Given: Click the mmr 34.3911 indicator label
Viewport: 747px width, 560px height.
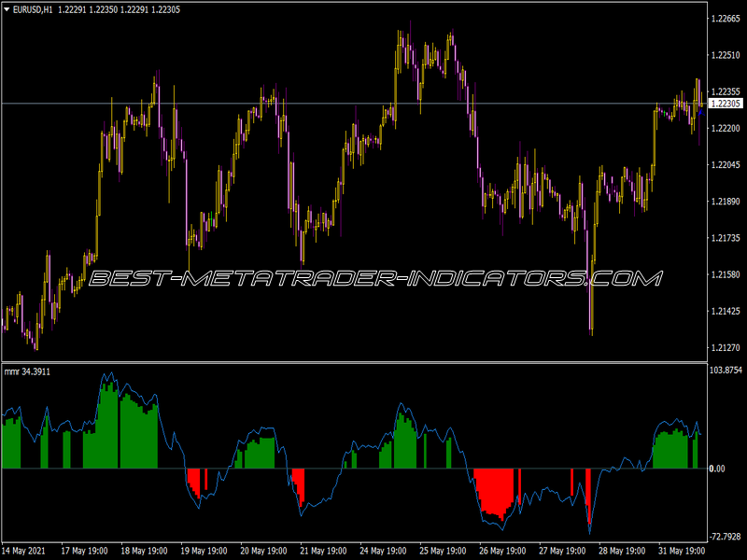Looking at the screenshot, I should 27,371.
